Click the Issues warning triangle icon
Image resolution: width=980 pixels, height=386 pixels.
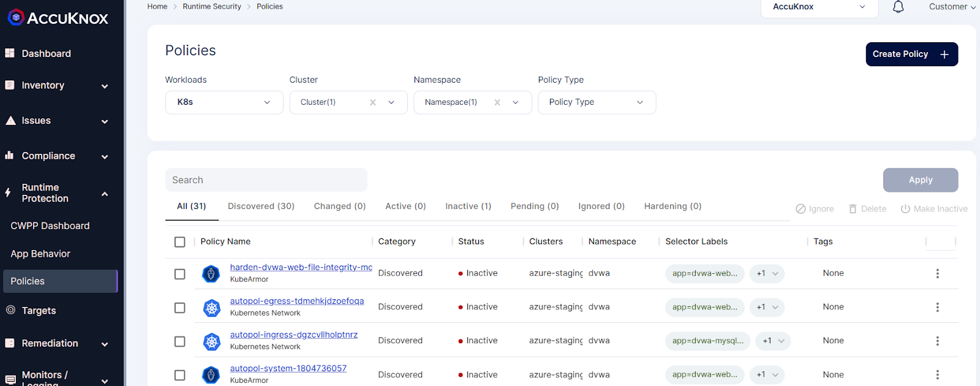tap(10, 121)
